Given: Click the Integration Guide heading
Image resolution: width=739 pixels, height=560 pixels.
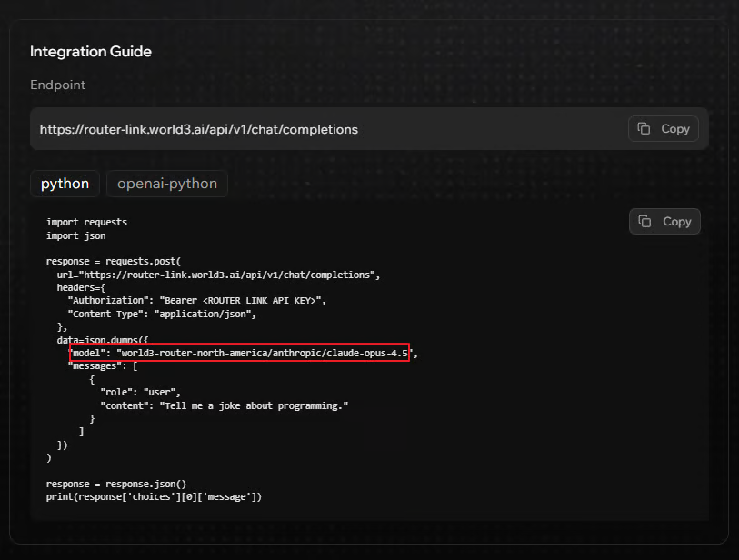Looking at the screenshot, I should pyautogui.click(x=91, y=52).
